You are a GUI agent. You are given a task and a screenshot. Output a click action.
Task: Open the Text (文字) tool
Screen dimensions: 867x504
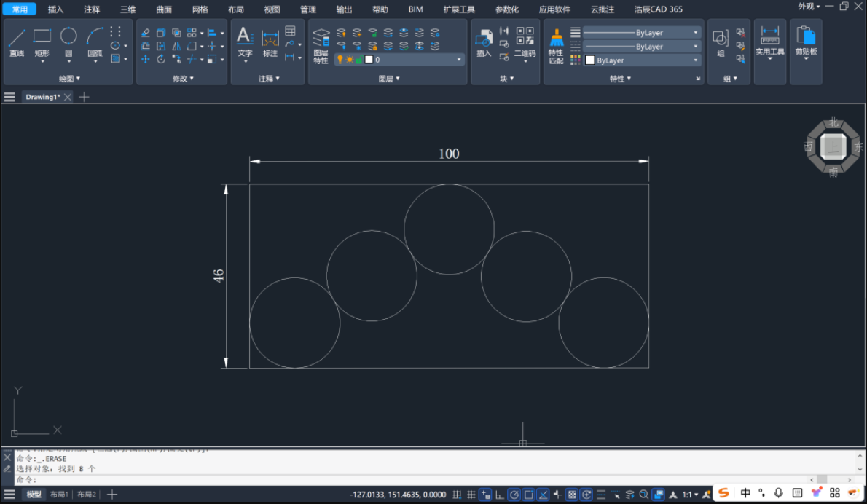[x=245, y=42]
